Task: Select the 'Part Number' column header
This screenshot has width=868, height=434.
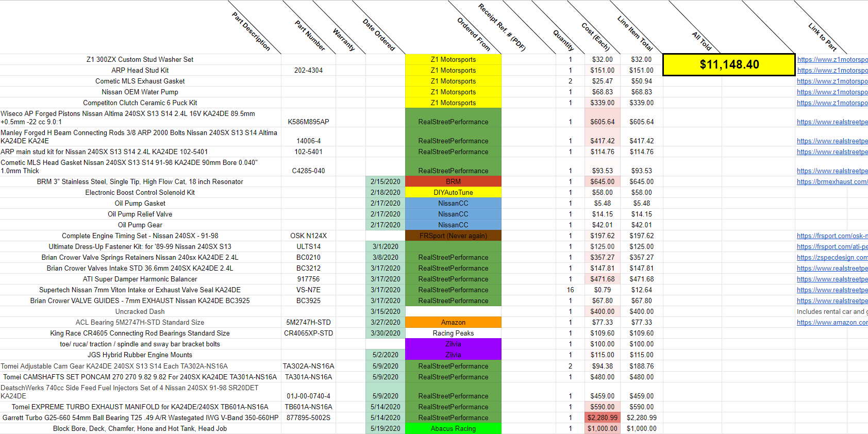Action: pyautogui.click(x=310, y=36)
